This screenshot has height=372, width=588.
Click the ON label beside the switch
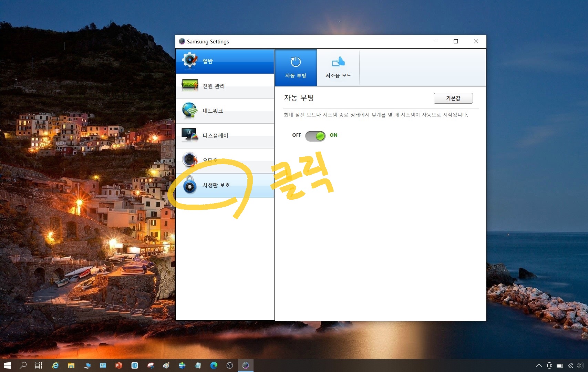click(x=333, y=135)
